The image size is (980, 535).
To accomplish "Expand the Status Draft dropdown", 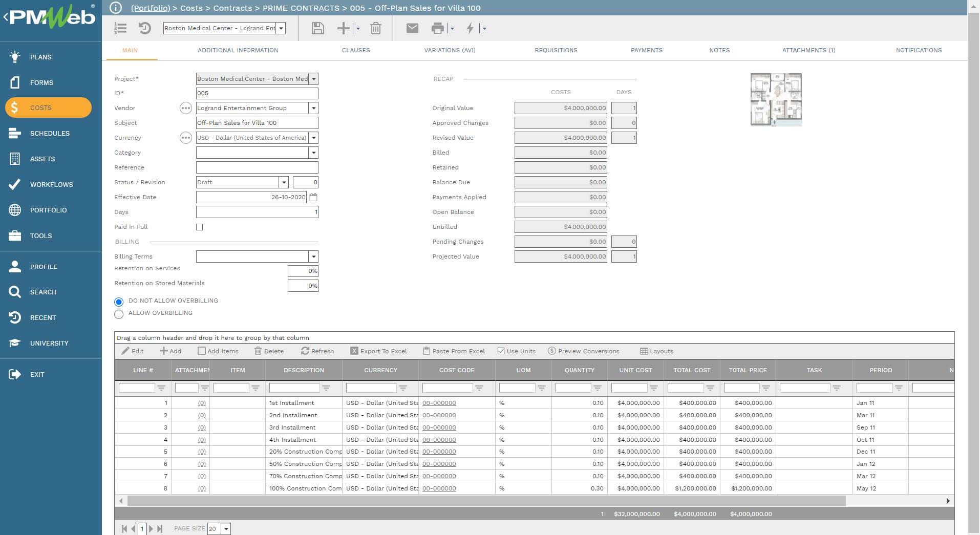I will coord(284,182).
